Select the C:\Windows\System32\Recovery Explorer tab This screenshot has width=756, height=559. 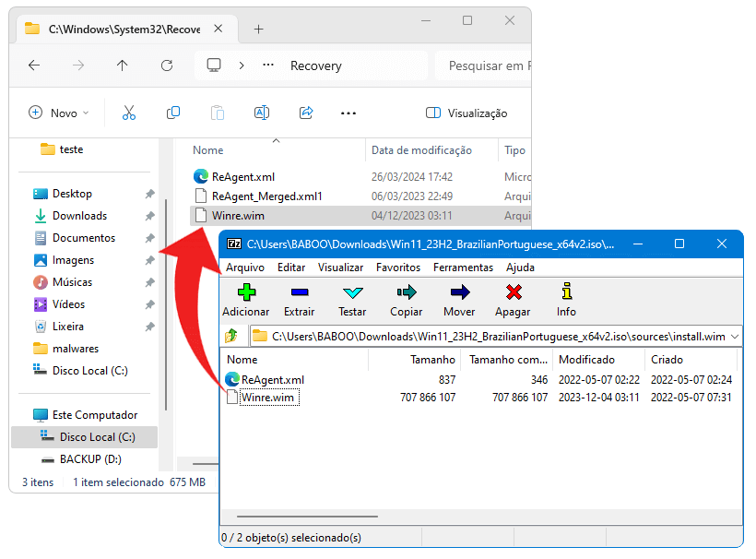click(127, 29)
